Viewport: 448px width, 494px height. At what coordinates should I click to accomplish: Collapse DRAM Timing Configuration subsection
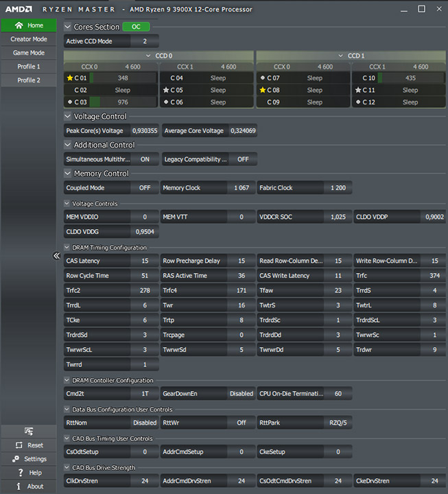coord(67,247)
